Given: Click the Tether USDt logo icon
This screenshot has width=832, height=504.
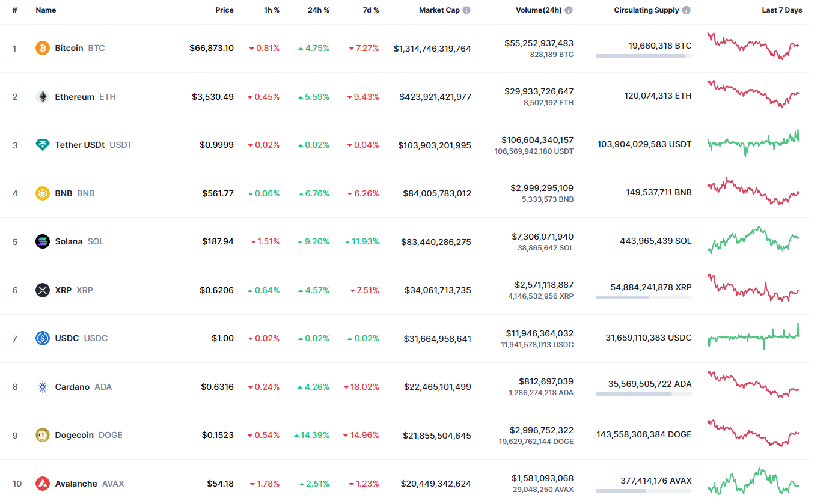Looking at the screenshot, I should [x=43, y=145].
